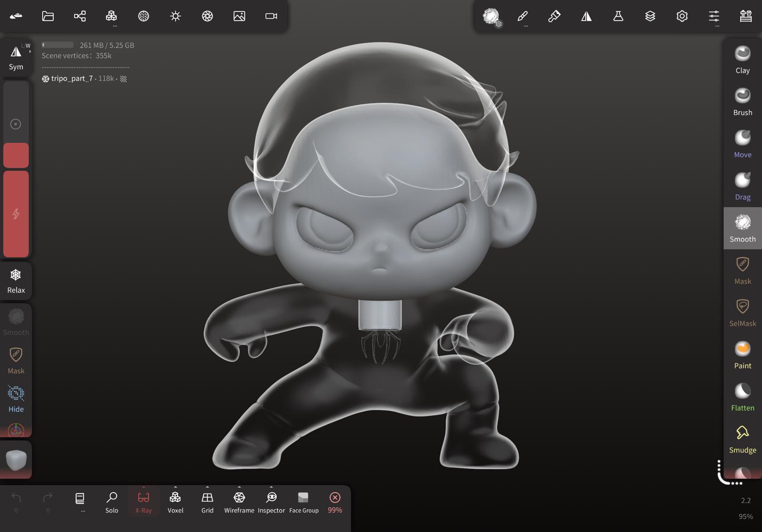Click the falloff circle icon on left

point(16,124)
